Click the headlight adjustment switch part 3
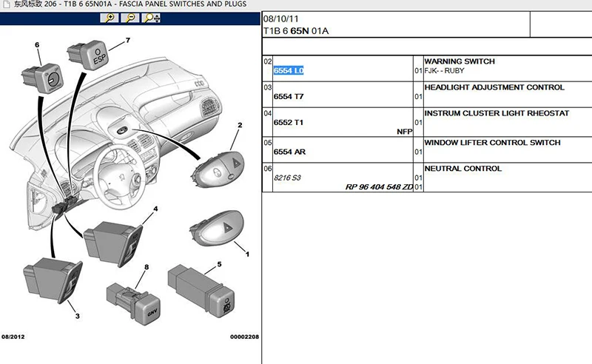592x364 pixels. [x=53, y=280]
